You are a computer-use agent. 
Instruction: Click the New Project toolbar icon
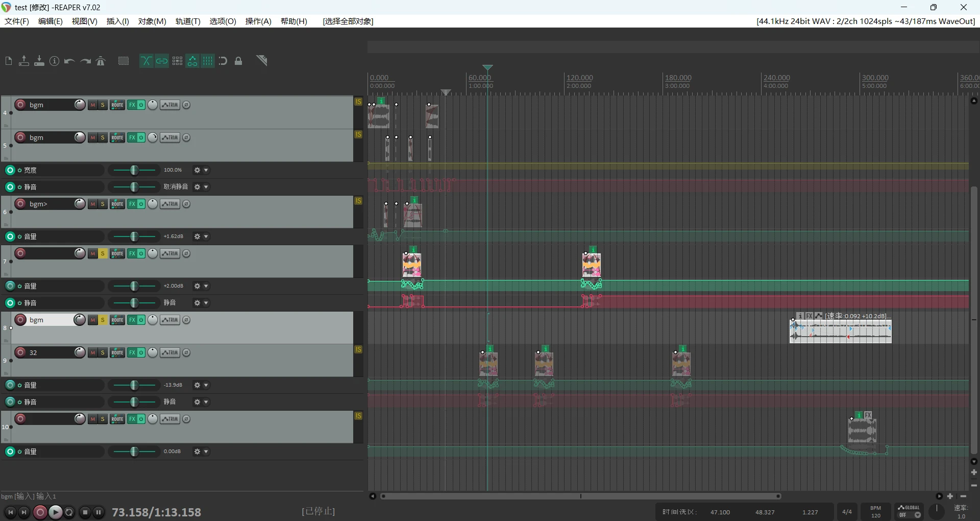[x=8, y=61]
